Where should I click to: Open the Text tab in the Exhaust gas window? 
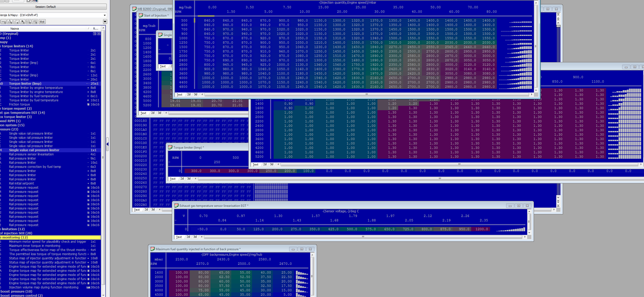pos(179,237)
